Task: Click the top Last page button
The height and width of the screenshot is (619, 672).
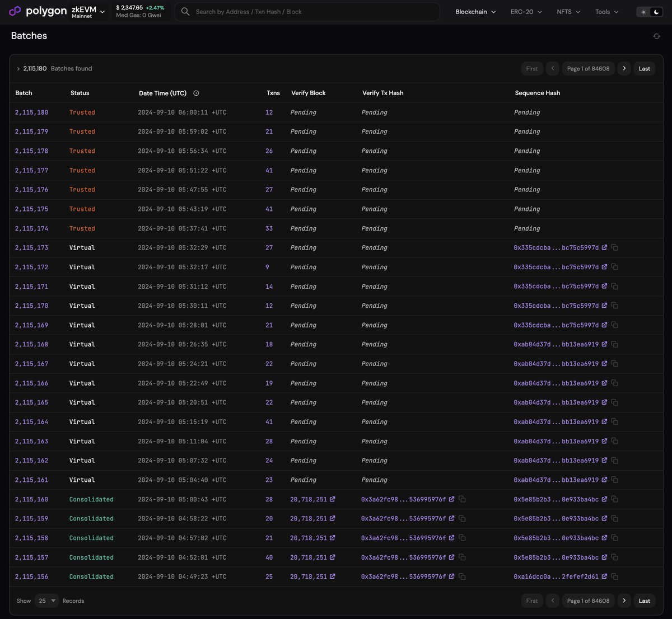Action: click(x=645, y=68)
